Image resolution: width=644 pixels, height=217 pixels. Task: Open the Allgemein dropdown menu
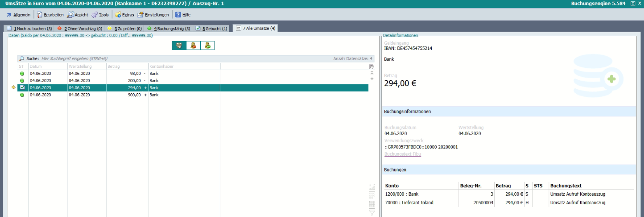tap(19, 15)
